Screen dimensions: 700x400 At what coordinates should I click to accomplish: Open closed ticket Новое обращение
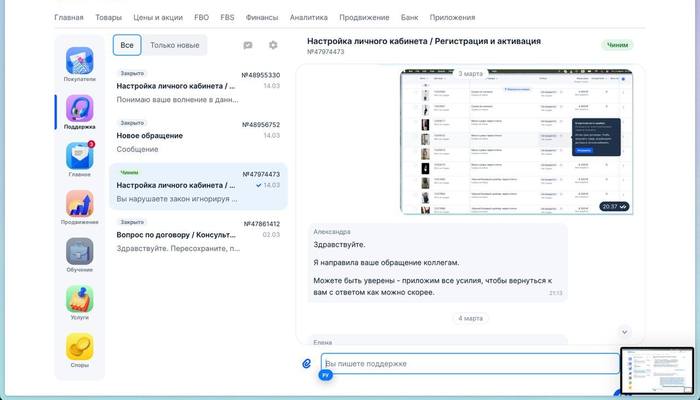click(198, 136)
